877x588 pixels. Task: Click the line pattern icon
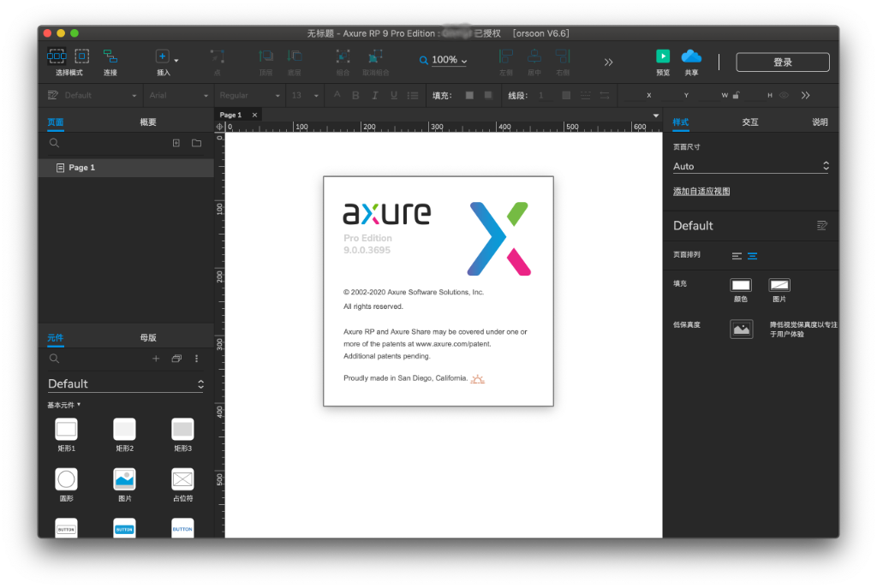tap(585, 96)
